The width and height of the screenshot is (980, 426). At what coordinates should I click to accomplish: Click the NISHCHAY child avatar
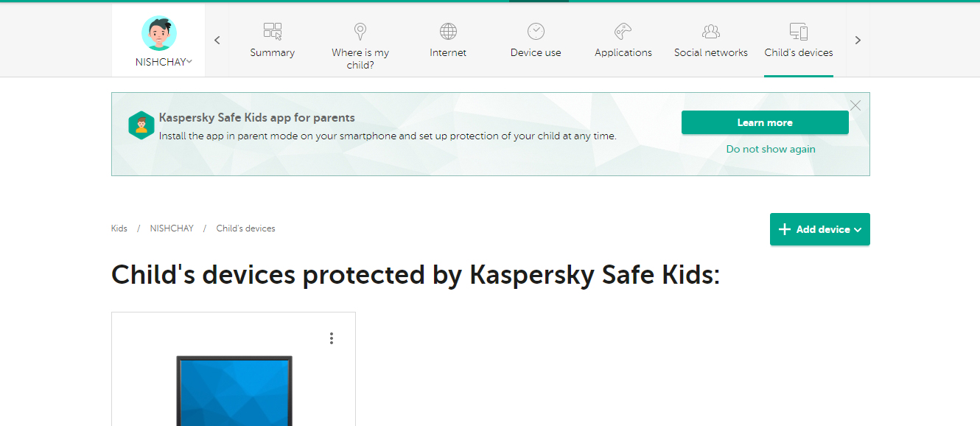(159, 34)
